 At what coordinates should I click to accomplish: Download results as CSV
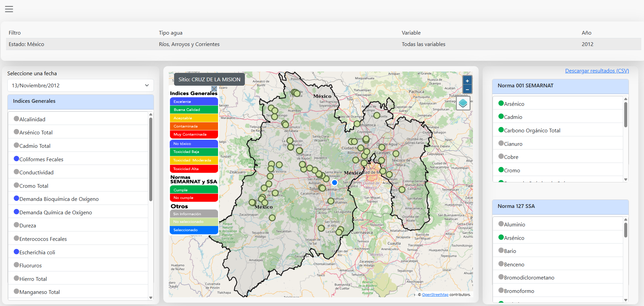[597, 71]
